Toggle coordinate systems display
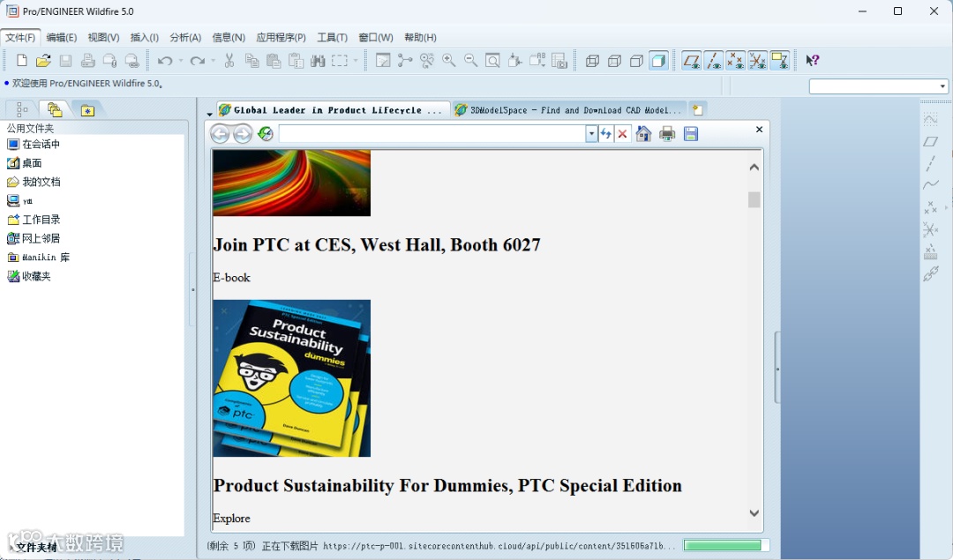 (757, 60)
